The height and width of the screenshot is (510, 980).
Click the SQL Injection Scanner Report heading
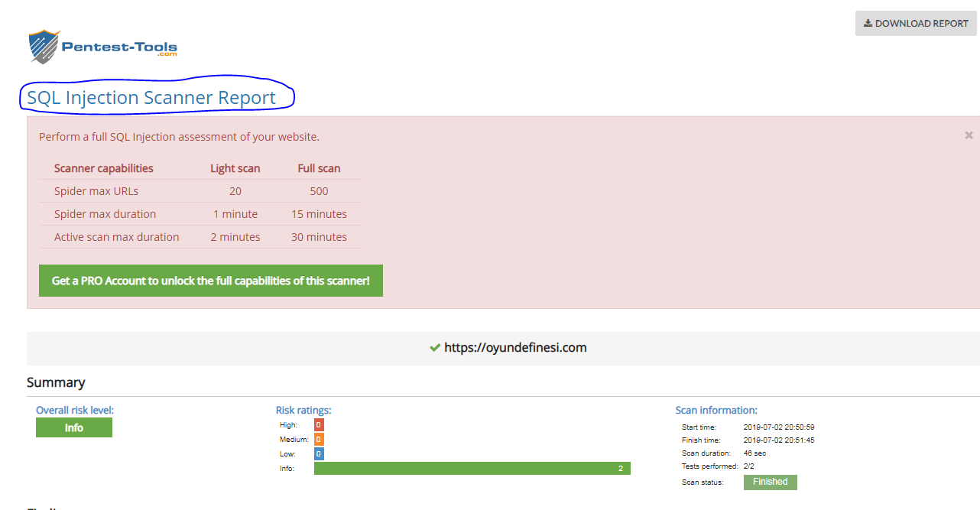click(x=151, y=98)
